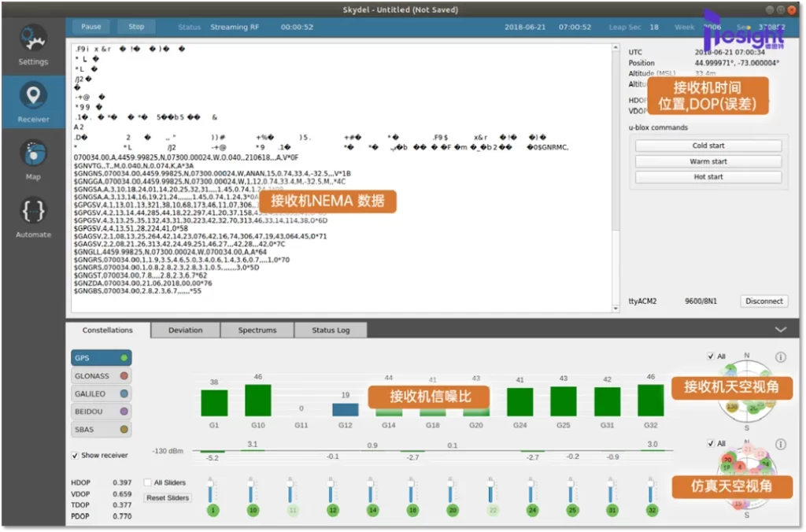Uncheck the Show receiver checkbox
The width and height of the screenshot is (806, 532).
click(75, 456)
